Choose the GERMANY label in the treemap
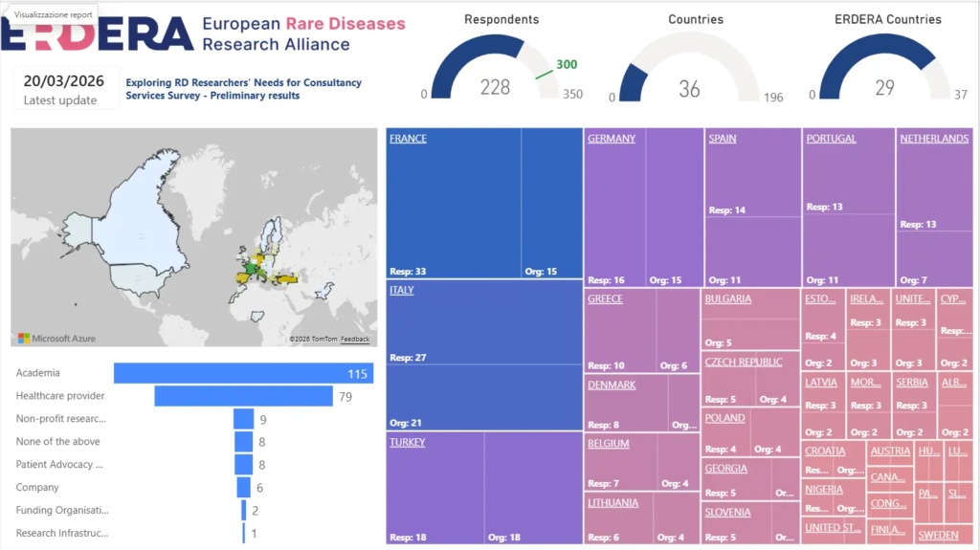 pyautogui.click(x=611, y=139)
